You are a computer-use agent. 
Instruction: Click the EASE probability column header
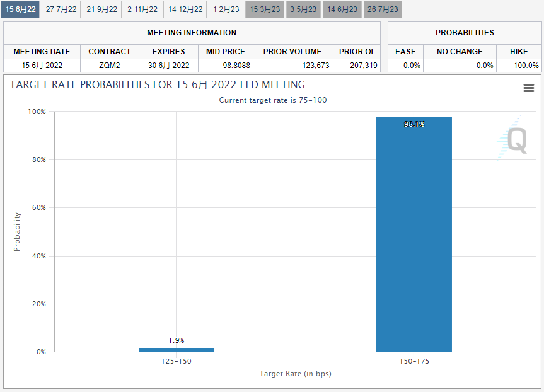pos(405,52)
